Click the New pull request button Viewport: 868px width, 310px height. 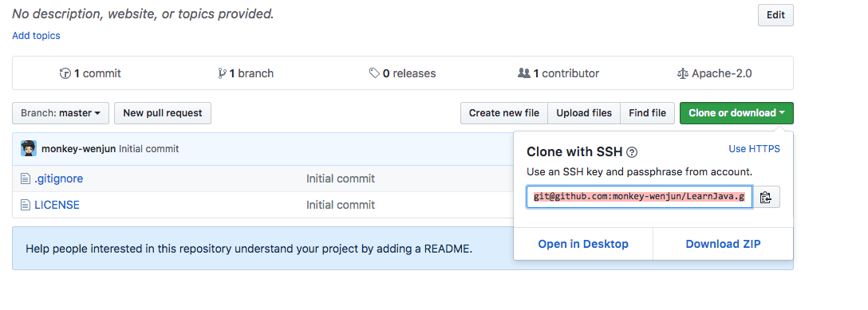(163, 112)
